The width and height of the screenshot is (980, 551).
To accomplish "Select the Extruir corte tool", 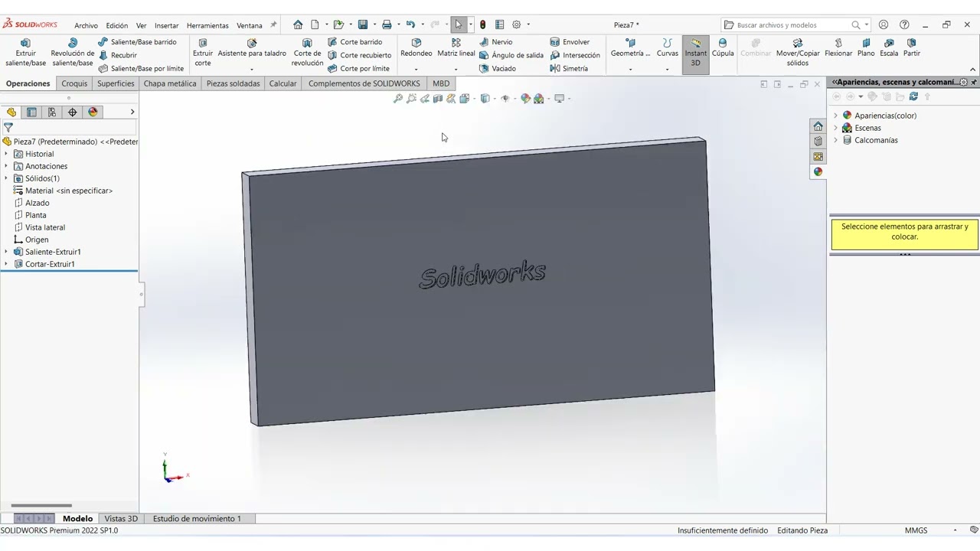I will (202, 53).
